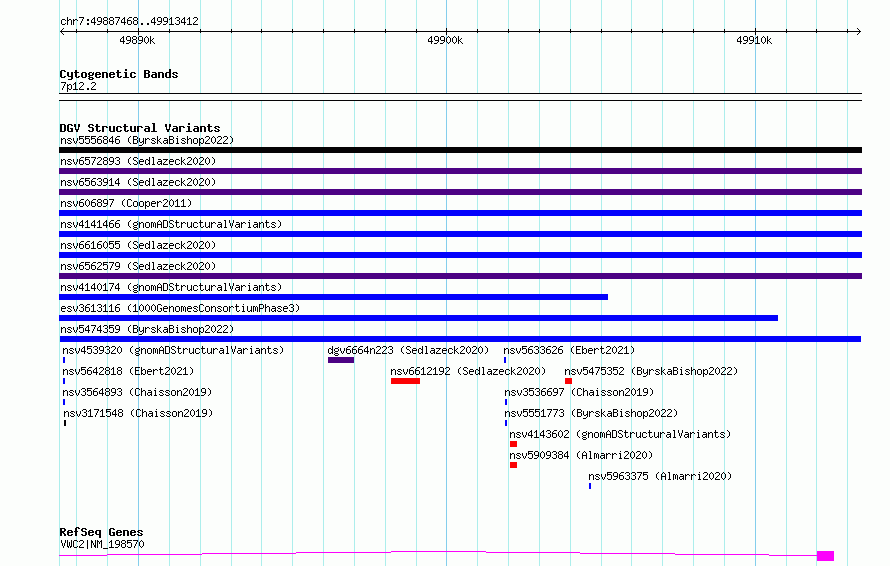
Task: Open nsv3171548 (Chaisson2019) label
Action: [138, 413]
